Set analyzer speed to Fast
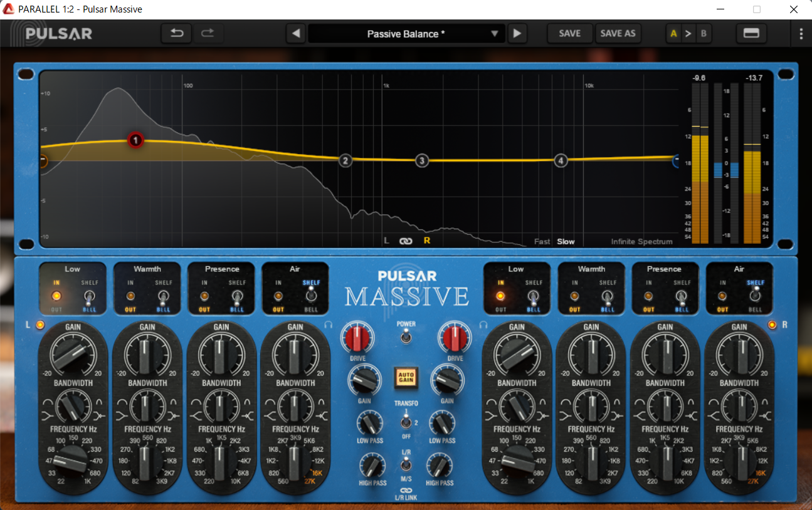Screen dimensions: 812x510 point(542,241)
